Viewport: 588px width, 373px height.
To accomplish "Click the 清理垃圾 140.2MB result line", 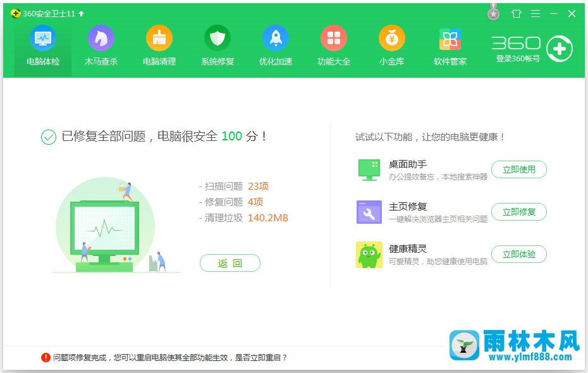I will pyautogui.click(x=244, y=218).
